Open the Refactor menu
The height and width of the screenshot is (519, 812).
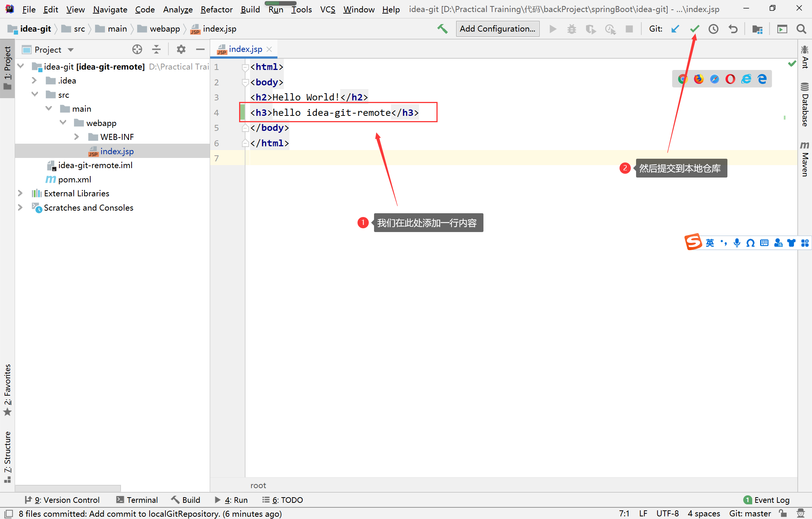point(217,9)
